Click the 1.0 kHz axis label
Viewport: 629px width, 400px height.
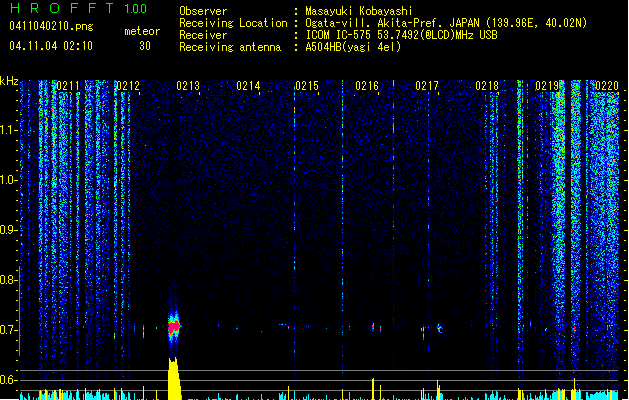[7, 180]
